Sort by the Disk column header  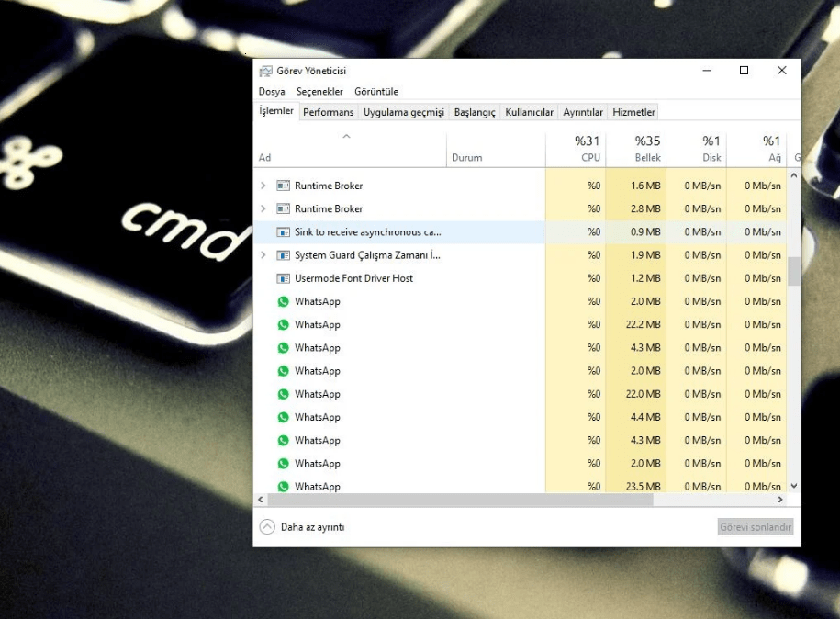click(x=697, y=149)
